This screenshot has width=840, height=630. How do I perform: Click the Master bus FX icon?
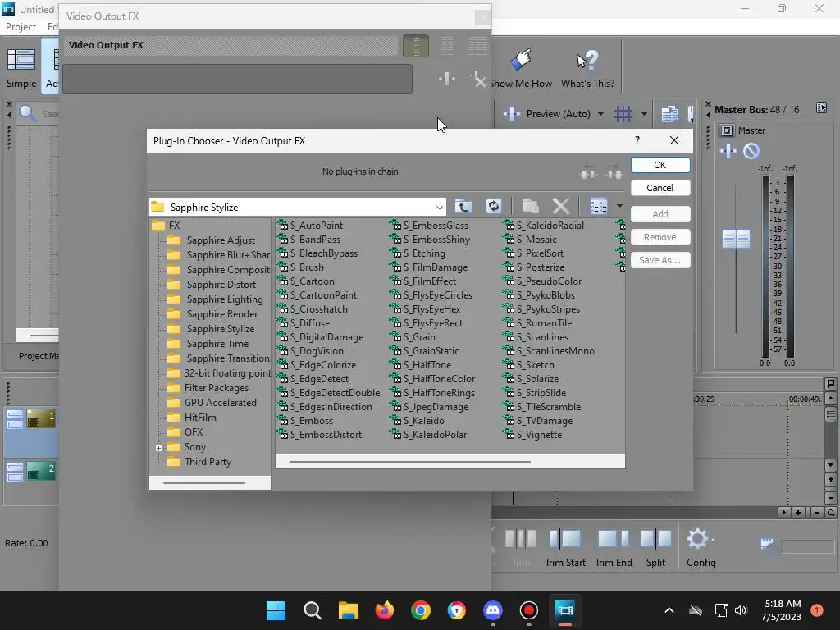(x=728, y=151)
